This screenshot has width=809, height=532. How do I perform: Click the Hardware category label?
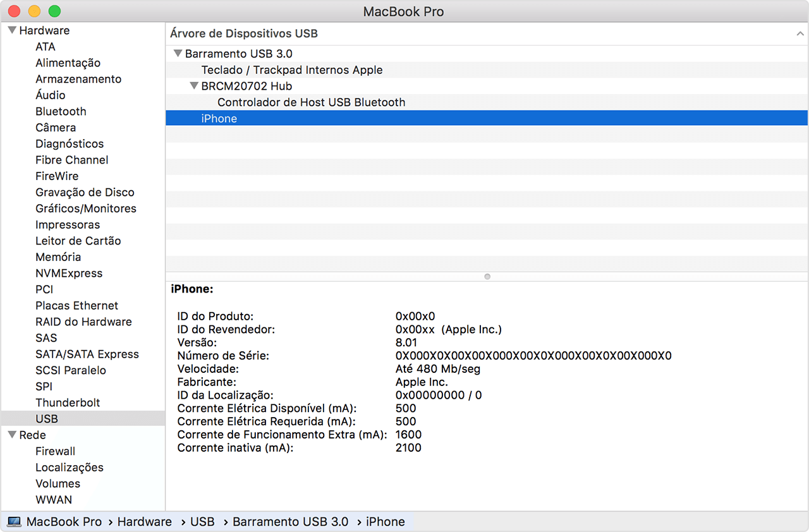tap(44, 30)
